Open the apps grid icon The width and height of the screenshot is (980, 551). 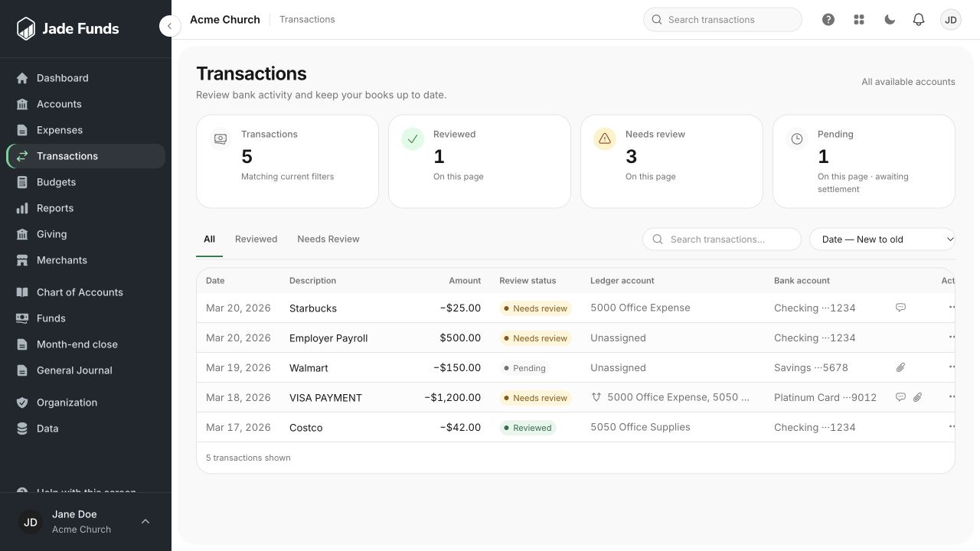tap(859, 20)
